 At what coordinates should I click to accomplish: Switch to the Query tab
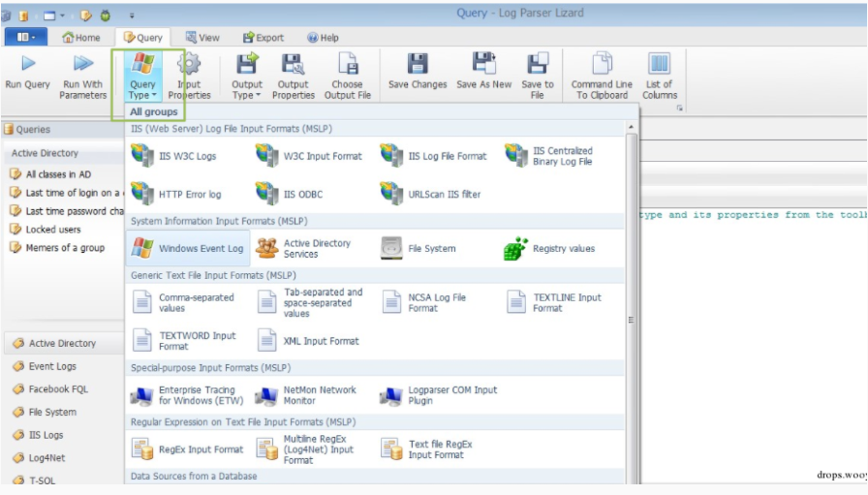142,38
